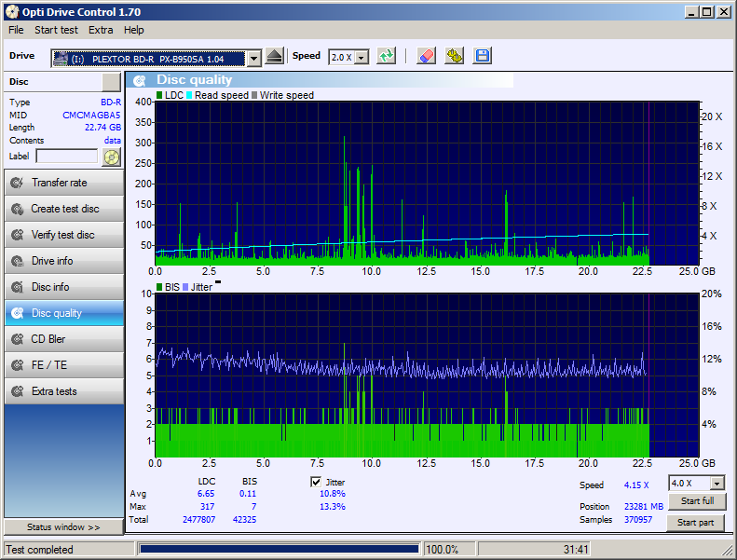737x560 pixels.
Task: Click the BIS total 42325
Action: click(x=244, y=520)
